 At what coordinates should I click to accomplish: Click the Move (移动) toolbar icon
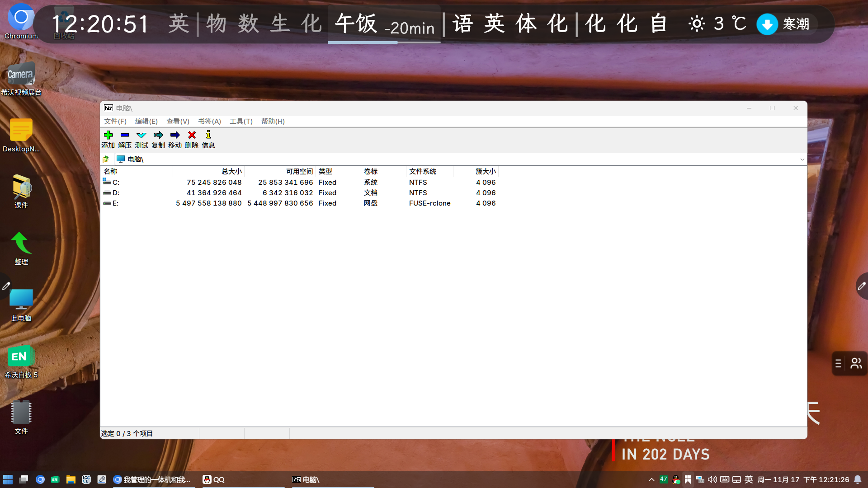175,135
